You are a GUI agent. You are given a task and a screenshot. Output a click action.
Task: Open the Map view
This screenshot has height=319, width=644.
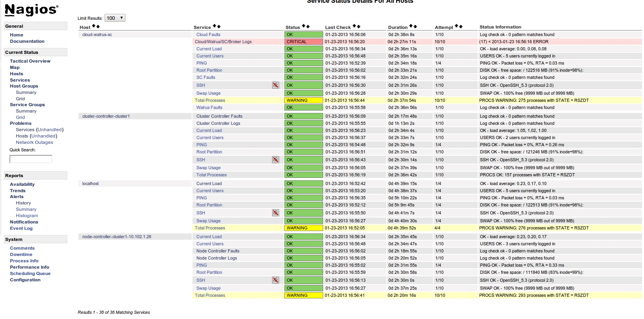(x=15, y=67)
